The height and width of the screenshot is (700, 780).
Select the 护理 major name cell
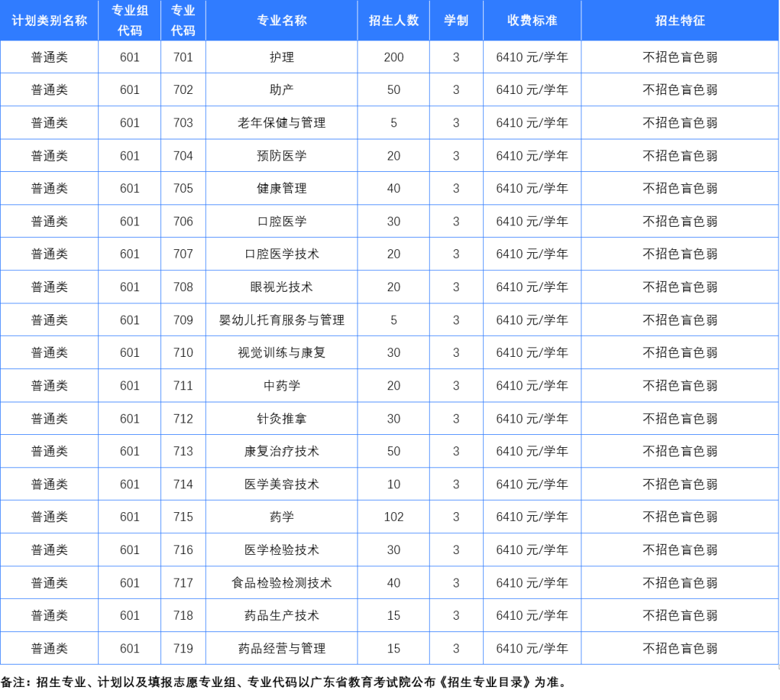281,56
